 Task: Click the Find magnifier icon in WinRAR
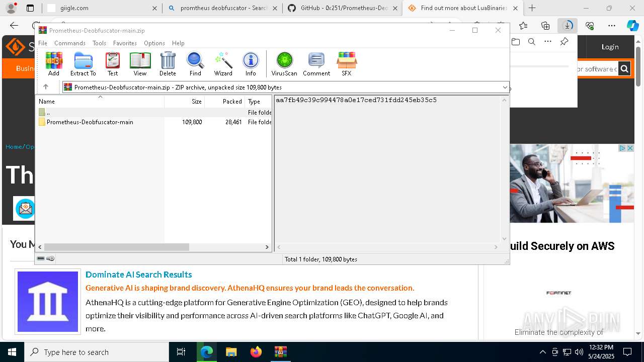pyautogui.click(x=195, y=64)
